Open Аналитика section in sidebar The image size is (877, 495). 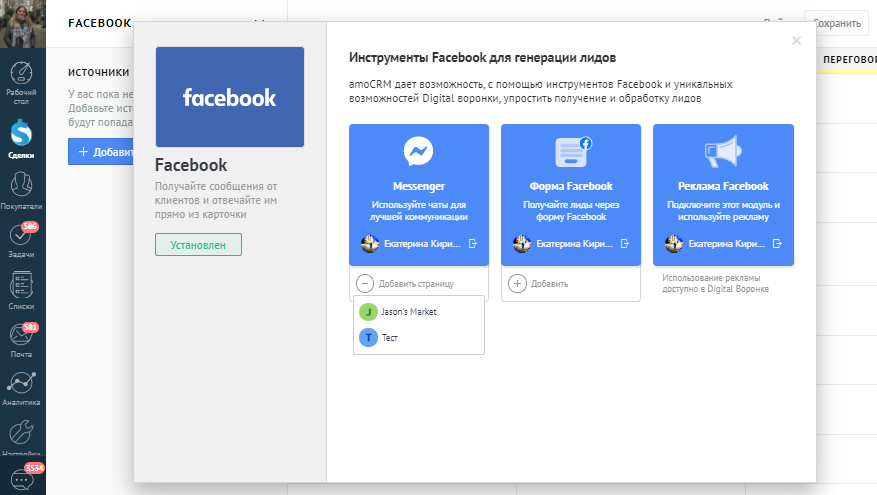tap(21, 389)
